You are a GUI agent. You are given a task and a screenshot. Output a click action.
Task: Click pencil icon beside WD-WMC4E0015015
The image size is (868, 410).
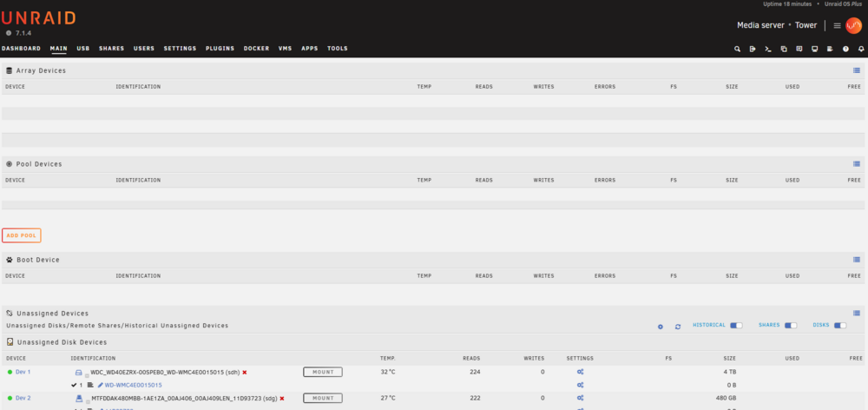pyautogui.click(x=100, y=385)
